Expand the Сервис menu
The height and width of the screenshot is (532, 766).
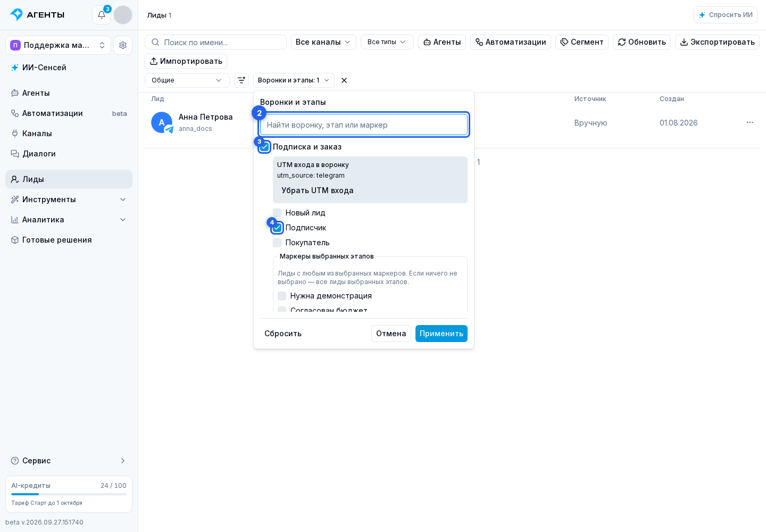click(69, 461)
